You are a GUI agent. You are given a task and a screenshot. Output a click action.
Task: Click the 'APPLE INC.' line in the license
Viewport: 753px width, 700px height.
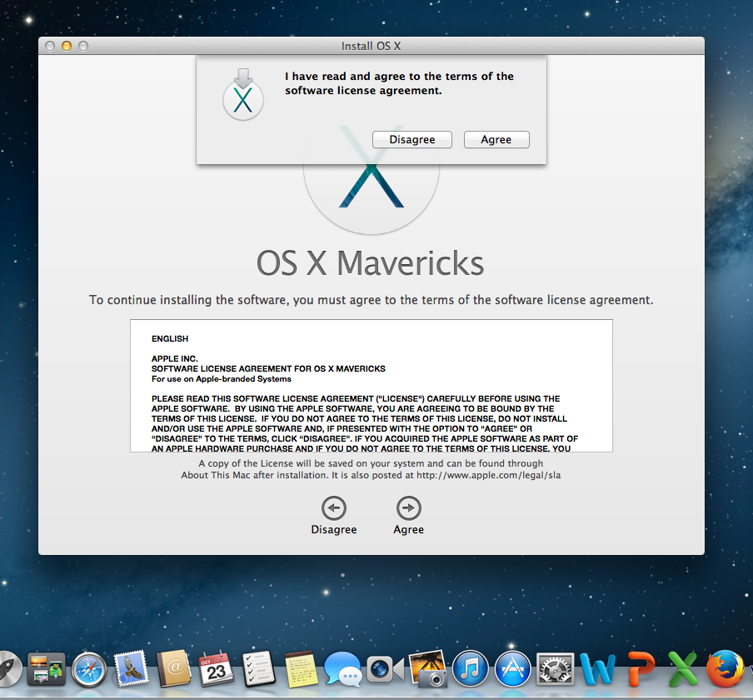pos(175,358)
